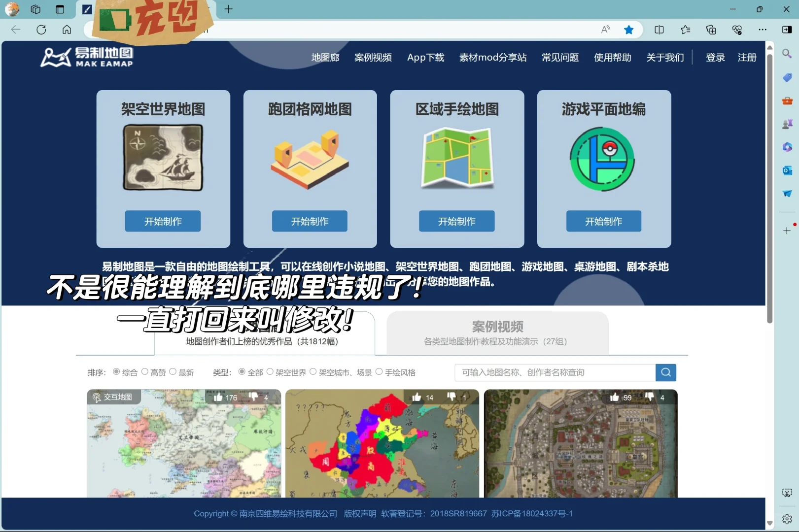Open the read aloud option

606,30
